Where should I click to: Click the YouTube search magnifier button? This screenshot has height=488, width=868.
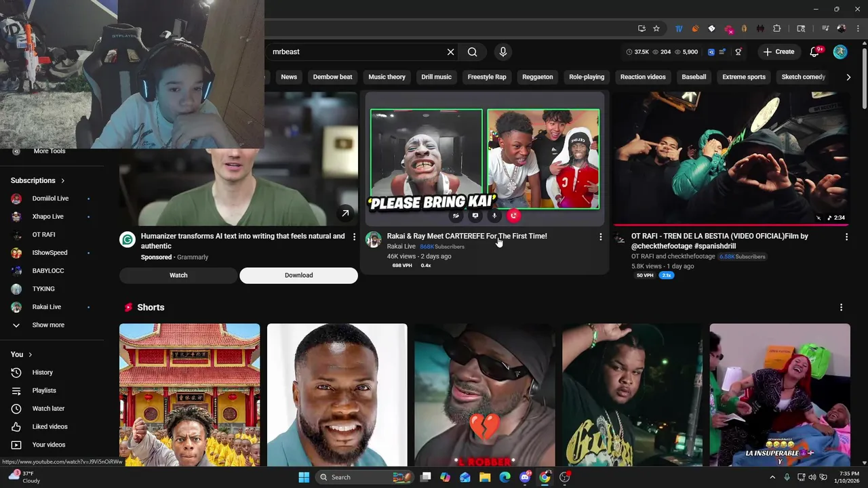(472, 52)
